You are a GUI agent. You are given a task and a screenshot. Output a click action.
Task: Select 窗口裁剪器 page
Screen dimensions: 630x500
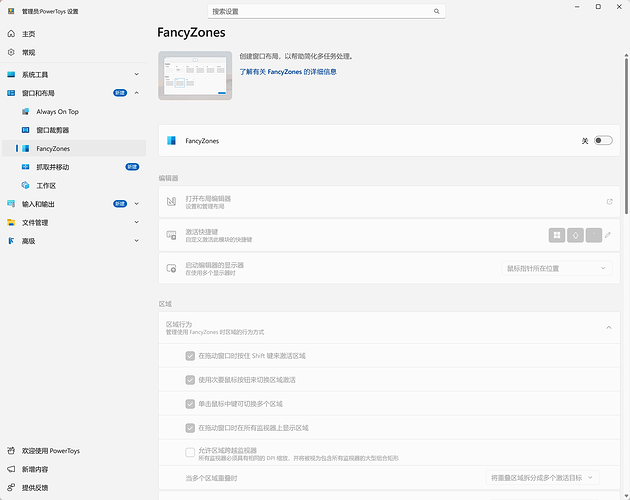point(74,130)
